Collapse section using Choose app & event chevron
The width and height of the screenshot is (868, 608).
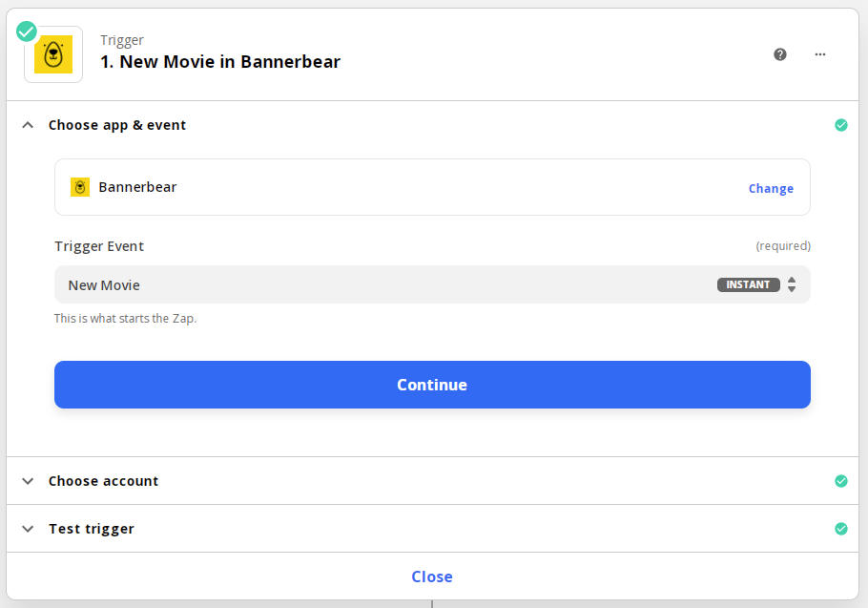(x=28, y=125)
